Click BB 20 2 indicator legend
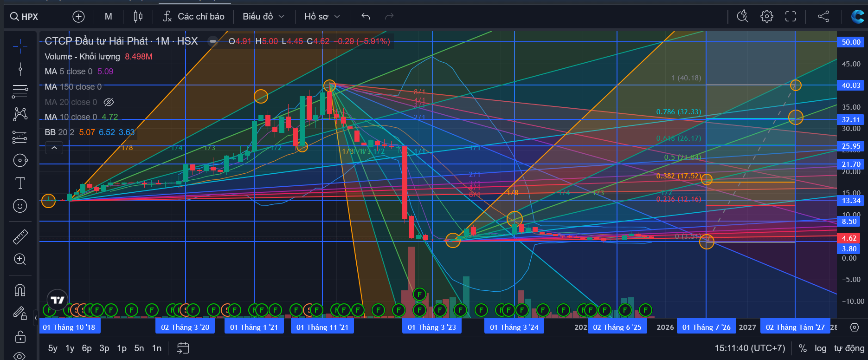This screenshot has width=868, height=360. (x=90, y=132)
